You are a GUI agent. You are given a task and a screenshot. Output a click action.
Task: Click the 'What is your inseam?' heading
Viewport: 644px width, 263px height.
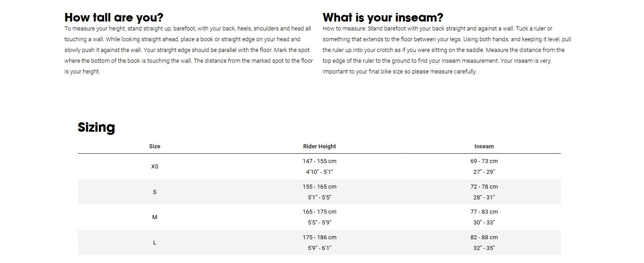(383, 17)
